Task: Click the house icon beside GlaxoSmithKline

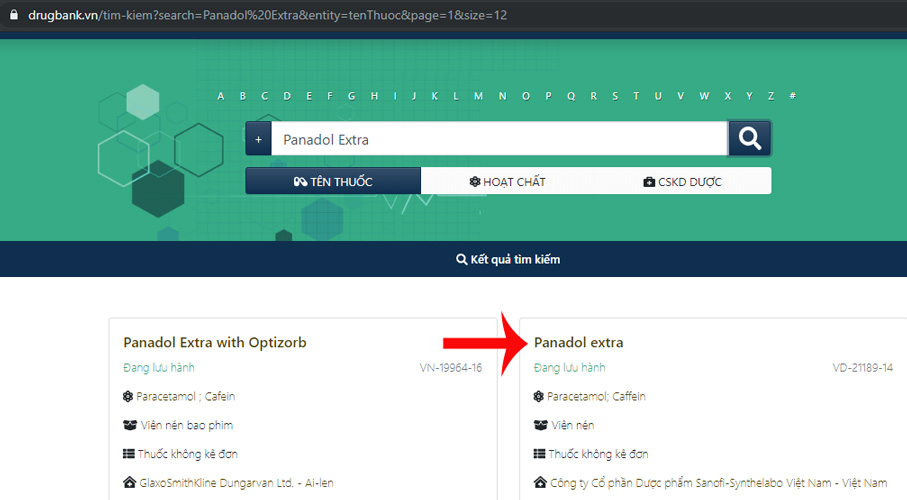Action: pyautogui.click(x=130, y=482)
